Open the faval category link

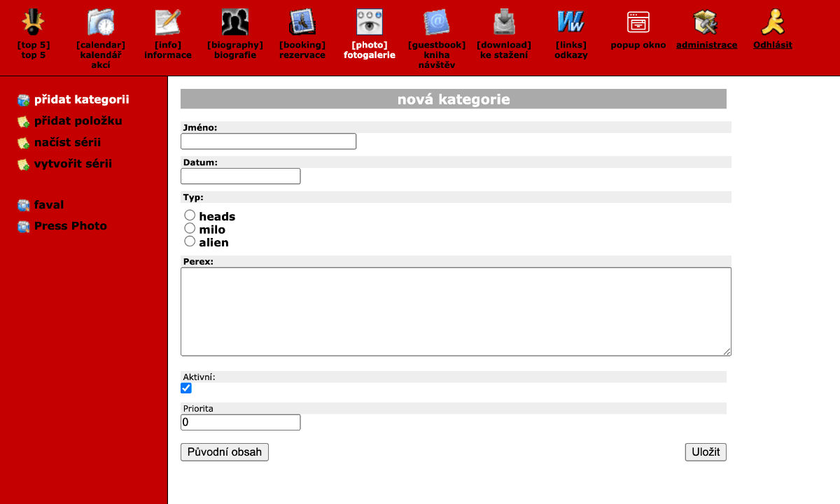[x=49, y=205]
